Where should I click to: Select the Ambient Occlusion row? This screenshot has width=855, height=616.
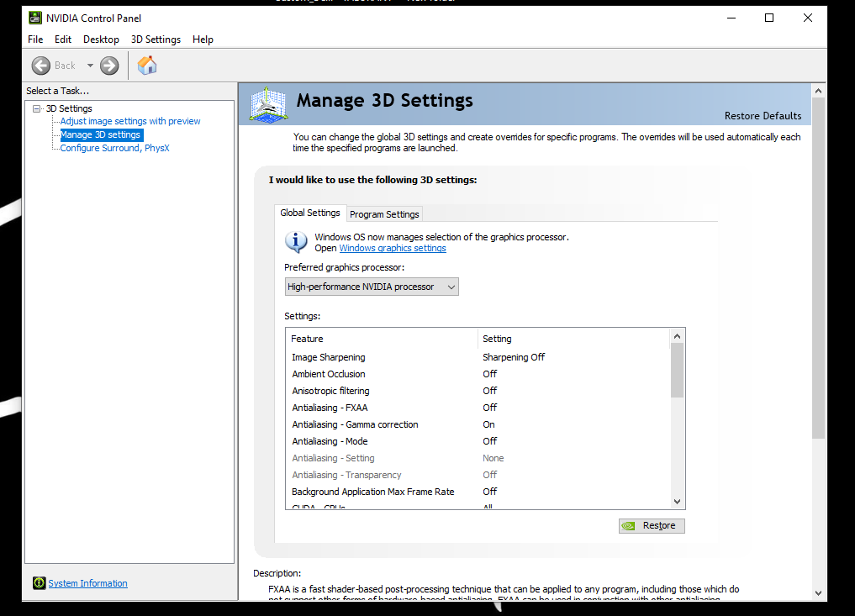tap(478, 374)
